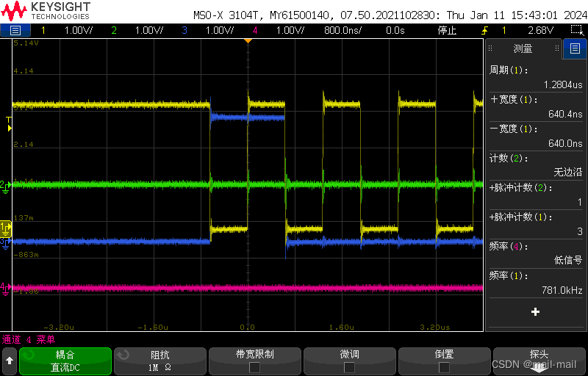Toggle the 带宽限制 bandwidth limit checkbox

(x=254, y=367)
